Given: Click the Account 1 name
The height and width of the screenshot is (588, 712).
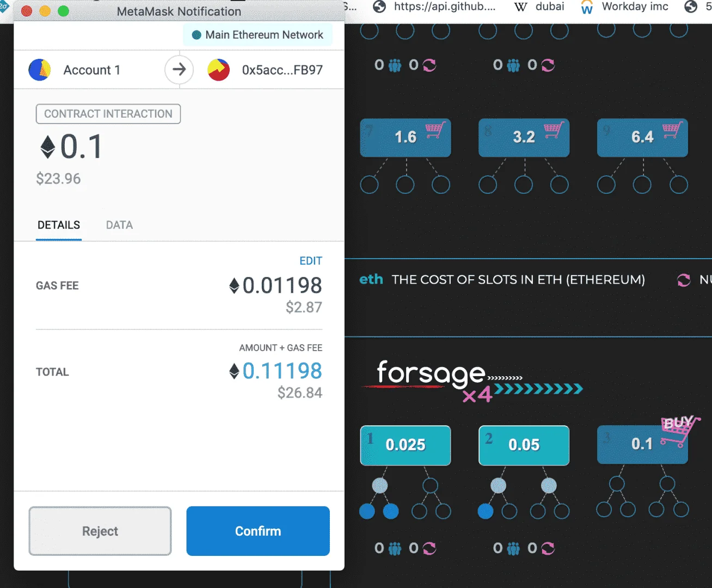Looking at the screenshot, I should click(x=92, y=70).
